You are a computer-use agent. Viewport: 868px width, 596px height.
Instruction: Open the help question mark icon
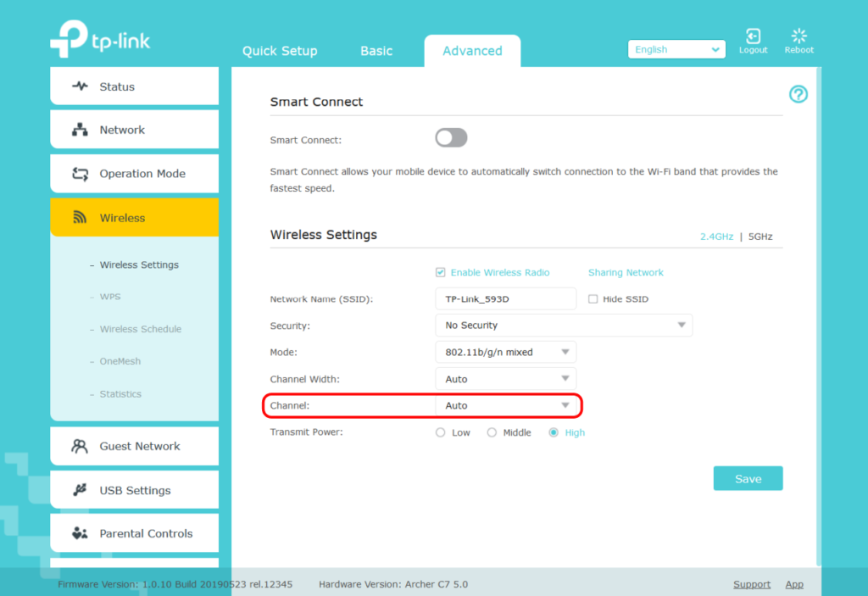[798, 94]
